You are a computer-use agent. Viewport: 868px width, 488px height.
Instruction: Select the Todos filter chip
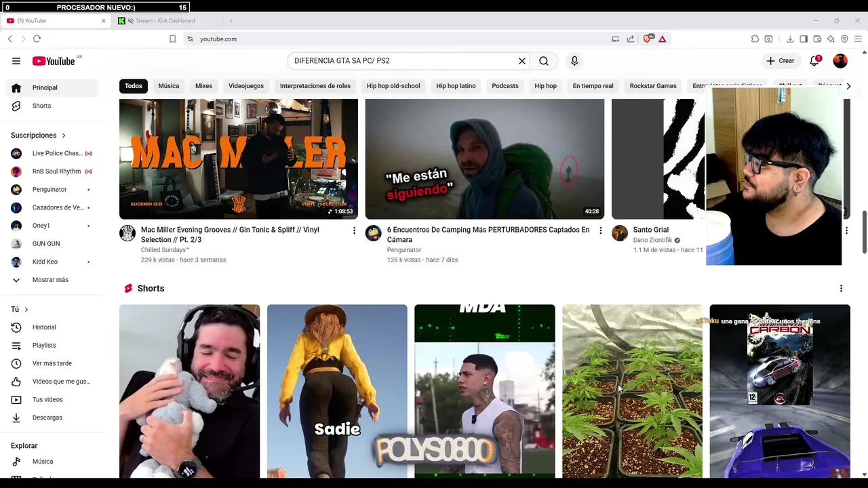coord(134,86)
